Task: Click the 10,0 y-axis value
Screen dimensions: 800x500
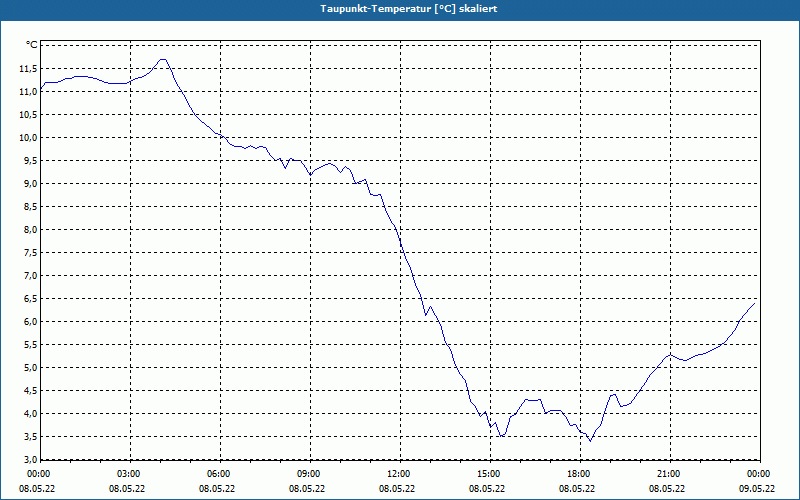Action: [28, 138]
